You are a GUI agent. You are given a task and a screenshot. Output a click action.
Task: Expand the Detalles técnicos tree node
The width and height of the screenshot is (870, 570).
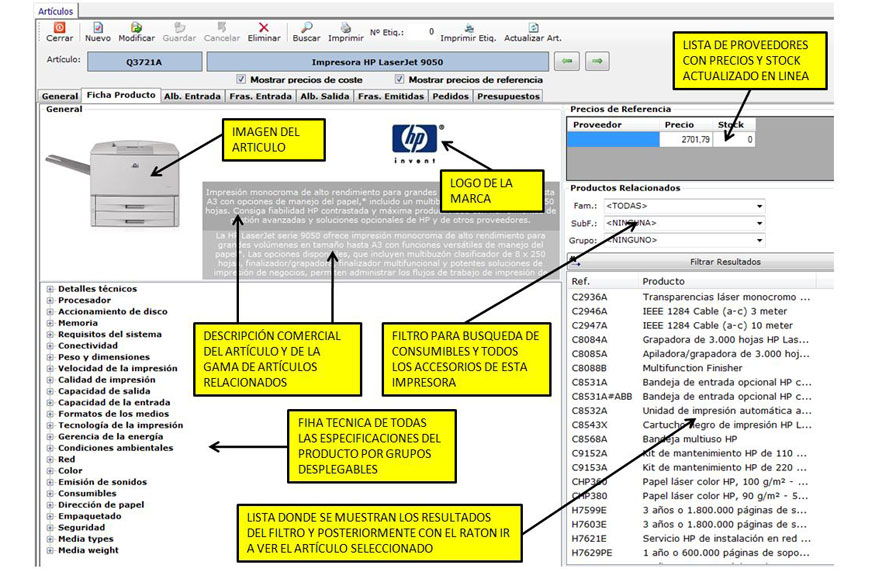pyautogui.click(x=50, y=288)
